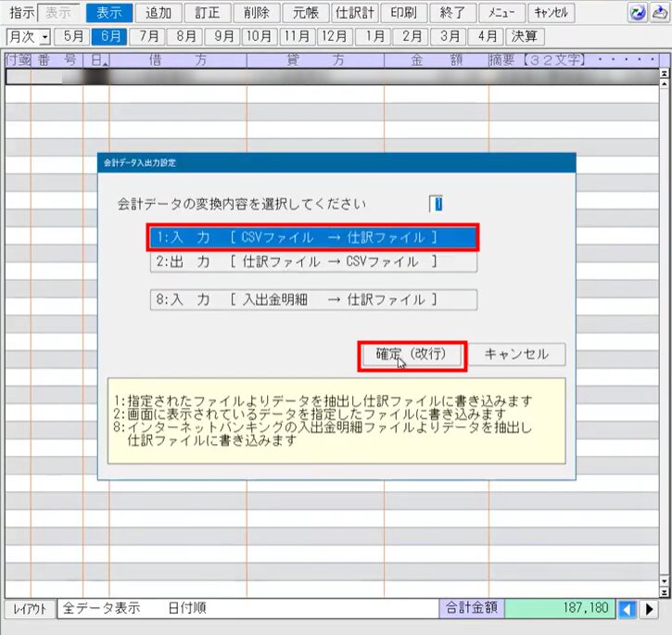
Task: Click the レイアウト button at bottom left
Action: click(x=29, y=609)
